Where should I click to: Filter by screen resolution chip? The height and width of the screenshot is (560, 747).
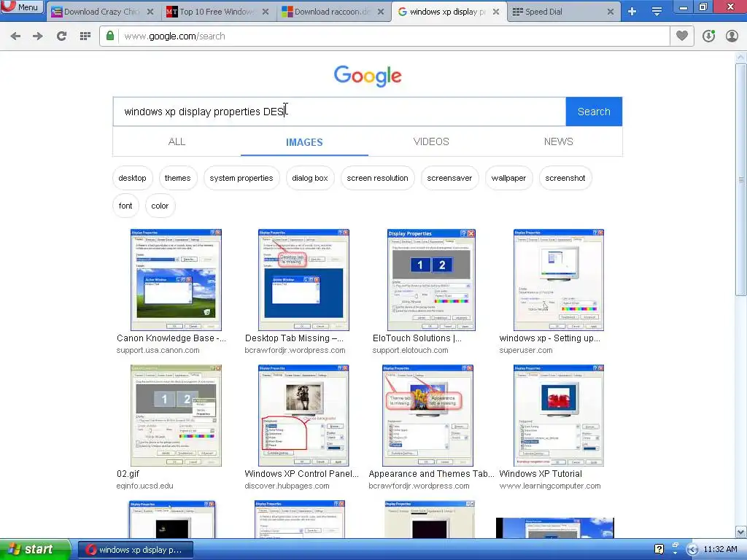377,178
